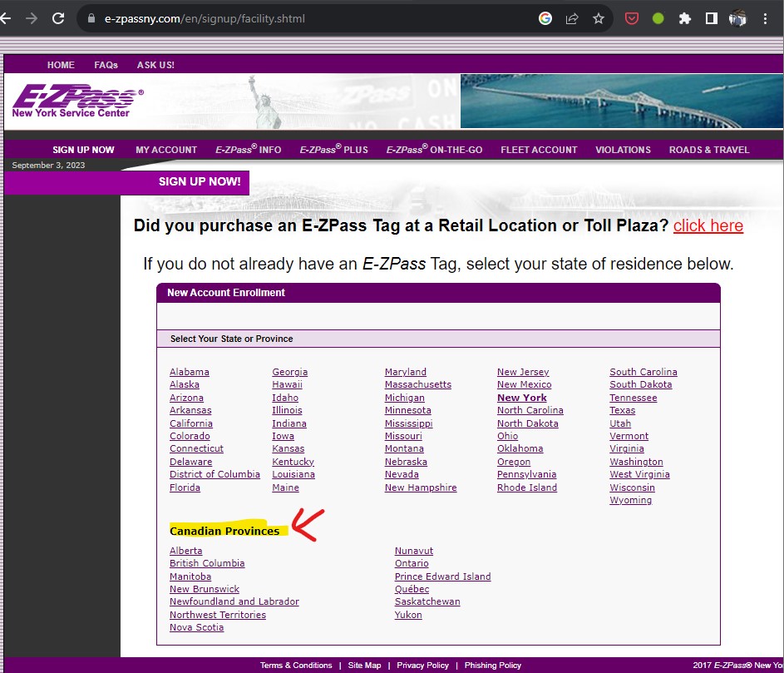Select British Columbia province link
Image resolution: width=784 pixels, height=673 pixels.
coord(207,563)
